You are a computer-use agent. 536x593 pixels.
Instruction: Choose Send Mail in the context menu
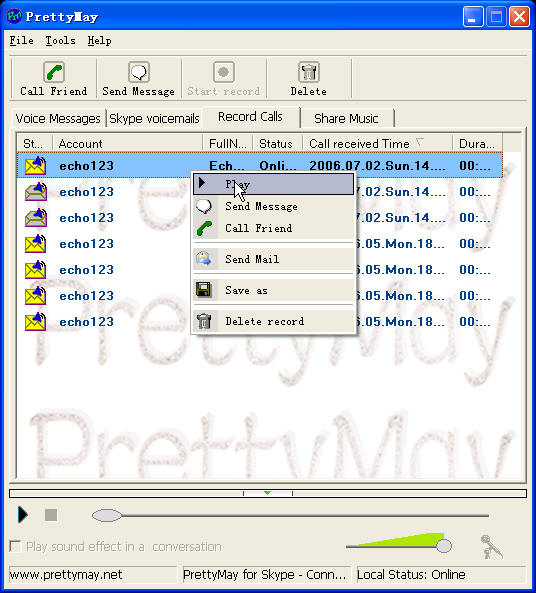tap(274, 259)
